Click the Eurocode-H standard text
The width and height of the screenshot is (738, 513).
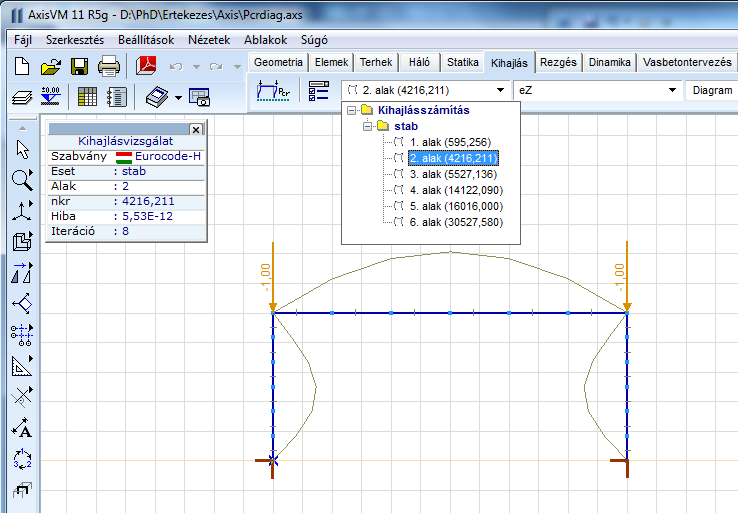click(168, 156)
